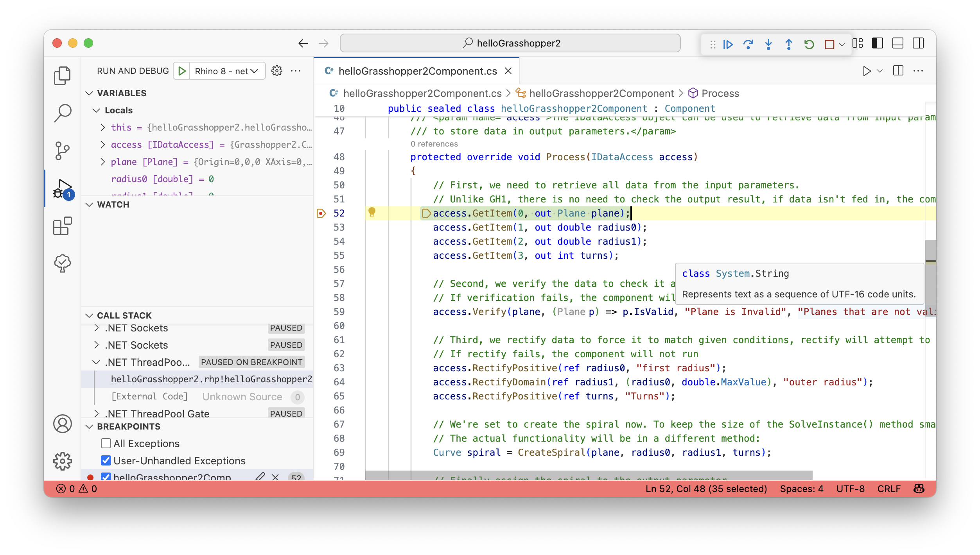Click the debug Step Into icon
The image size is (980, 555).
768,44
